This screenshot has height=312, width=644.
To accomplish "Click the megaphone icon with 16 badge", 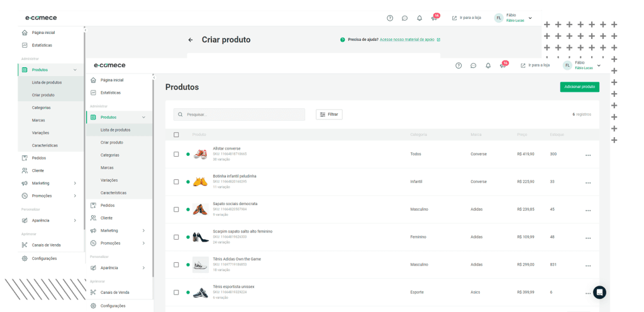I will 502,65.
